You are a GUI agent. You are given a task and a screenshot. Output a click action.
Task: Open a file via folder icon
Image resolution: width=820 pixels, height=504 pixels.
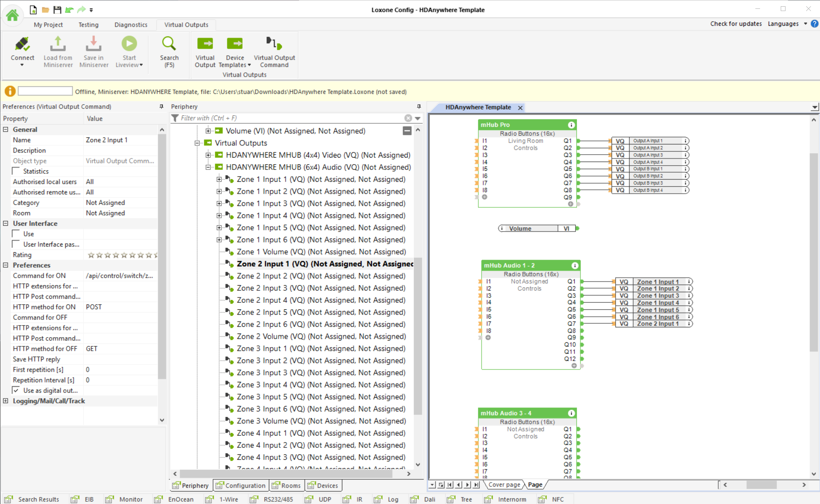tap(45, 10)
